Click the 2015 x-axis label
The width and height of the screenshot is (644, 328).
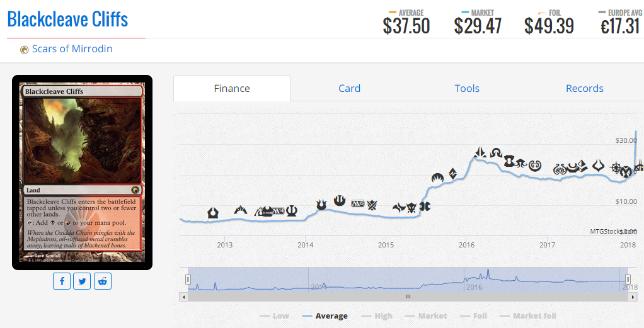[386, 245]
